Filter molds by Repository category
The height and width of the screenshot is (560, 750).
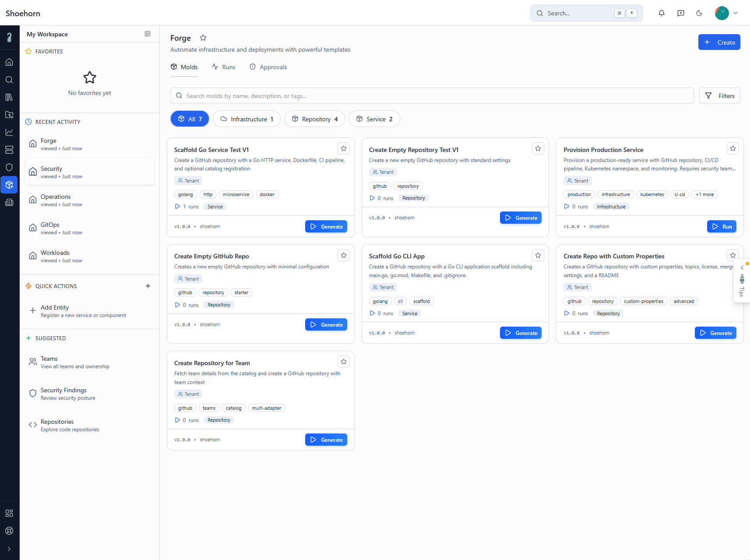(314, 119)
